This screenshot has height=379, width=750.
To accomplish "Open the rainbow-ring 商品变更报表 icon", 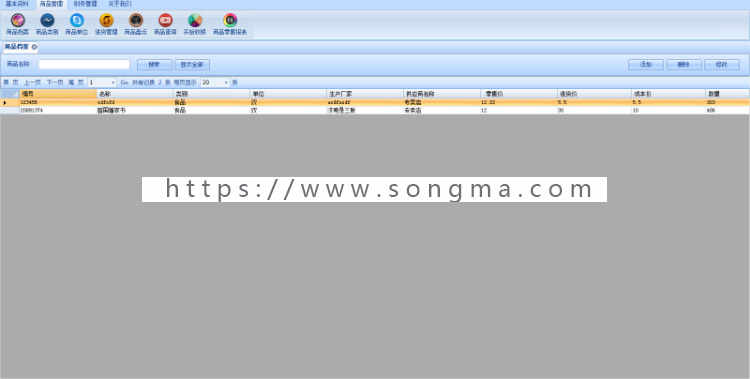I will coord(230,21).
